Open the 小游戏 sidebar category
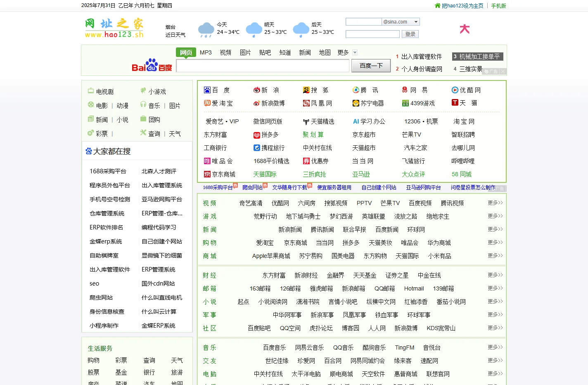The image size is (588, 385). [157, 92]
